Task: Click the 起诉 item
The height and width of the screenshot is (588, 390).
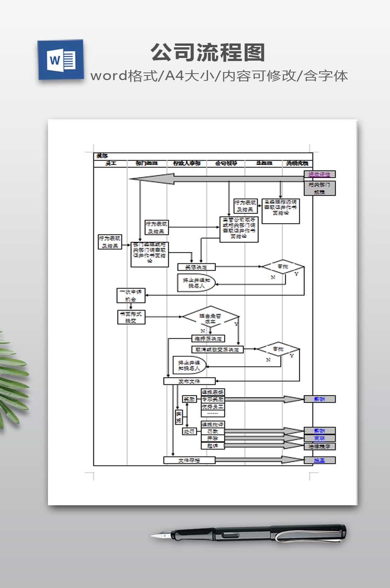Action: coord(213,446)
